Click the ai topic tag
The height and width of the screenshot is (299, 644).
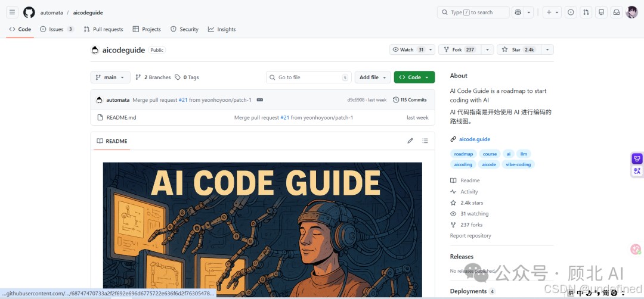[x=509, y=154]
